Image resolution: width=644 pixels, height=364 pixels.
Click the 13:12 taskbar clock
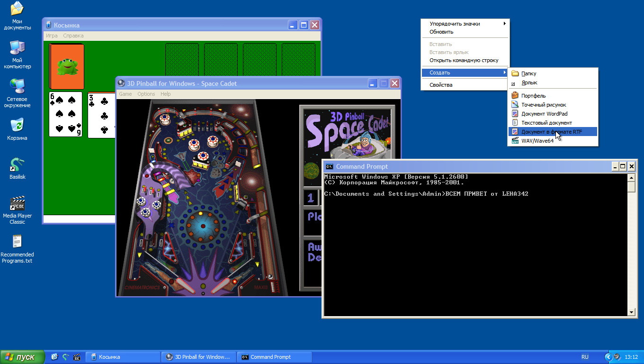[x=632, y=357]
